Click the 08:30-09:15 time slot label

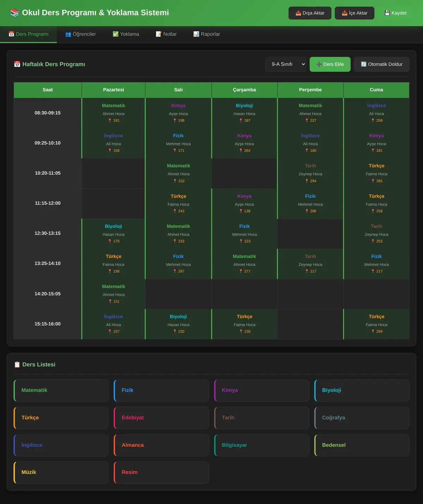48,113
